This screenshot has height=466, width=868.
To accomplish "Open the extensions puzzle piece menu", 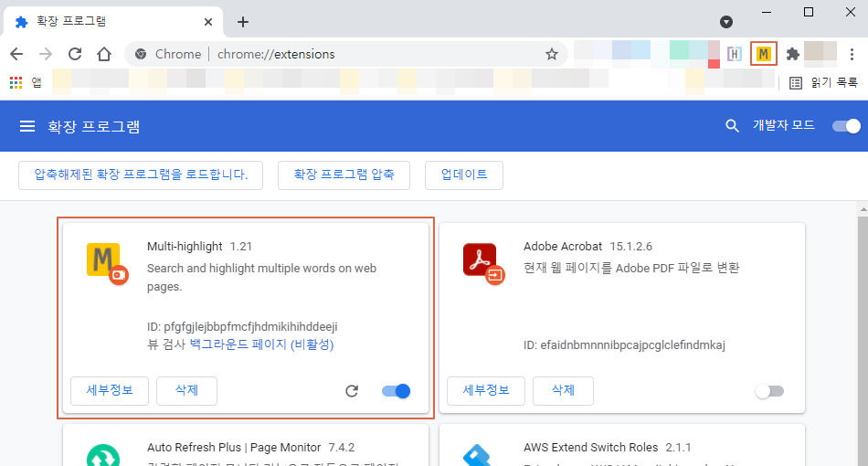I will click(793, 54).
